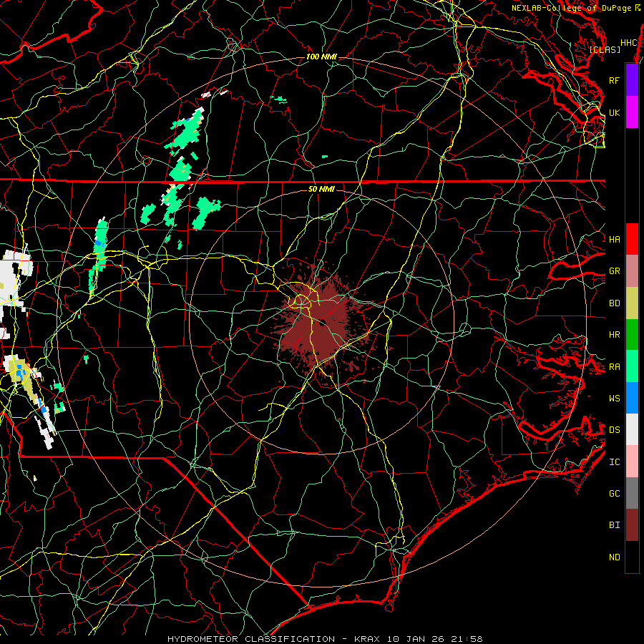Select the WS blue legend swatch
This screenshot has width=644, height=644.
coord(632,398)
